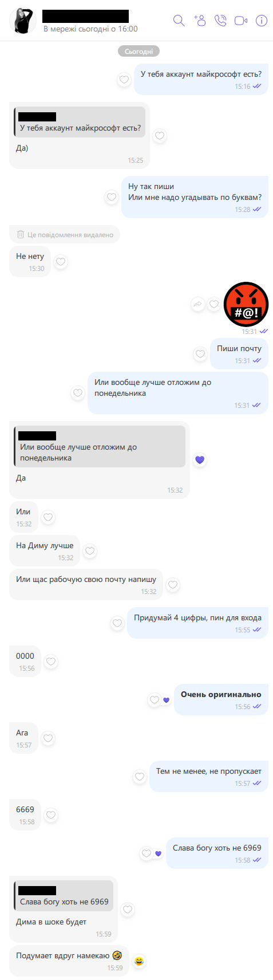Like the '6669' message
Viewport: 273px width, 980px height.
[51, 815]
